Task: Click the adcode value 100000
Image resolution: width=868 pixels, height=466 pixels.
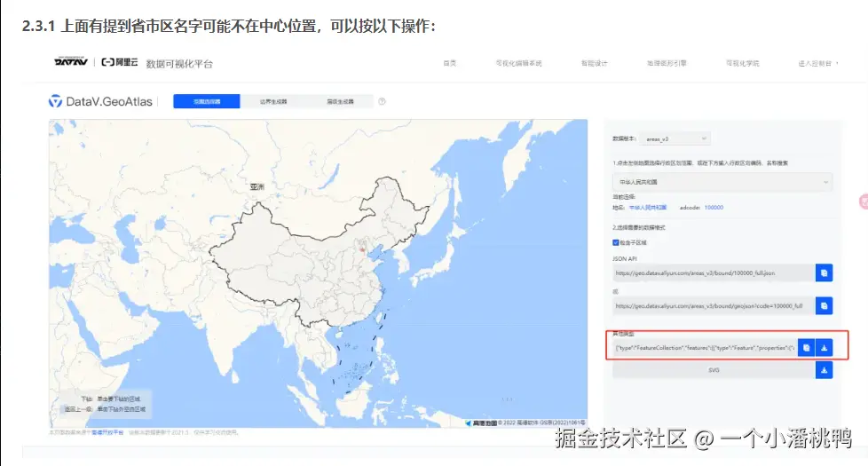Action: coord(714,208)
